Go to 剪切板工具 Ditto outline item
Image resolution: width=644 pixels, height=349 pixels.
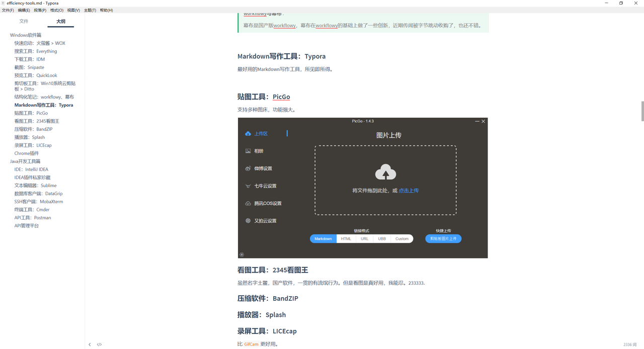(x=45, y=86)
